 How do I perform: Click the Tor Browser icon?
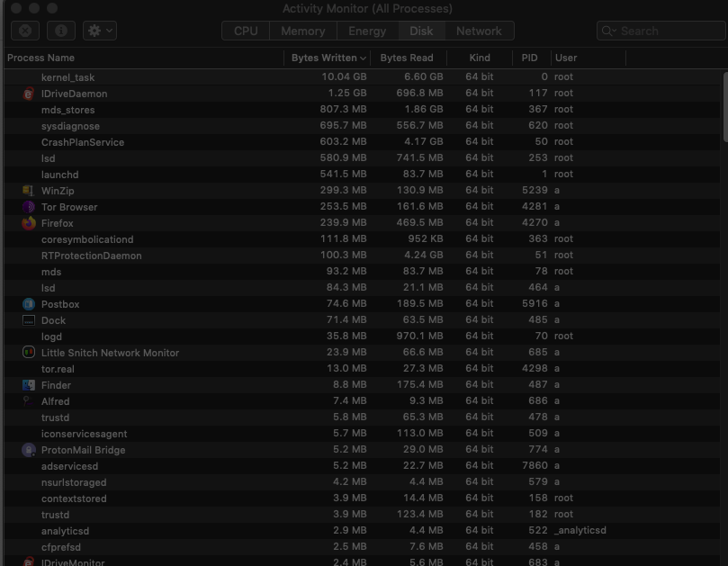click(28, 207)
